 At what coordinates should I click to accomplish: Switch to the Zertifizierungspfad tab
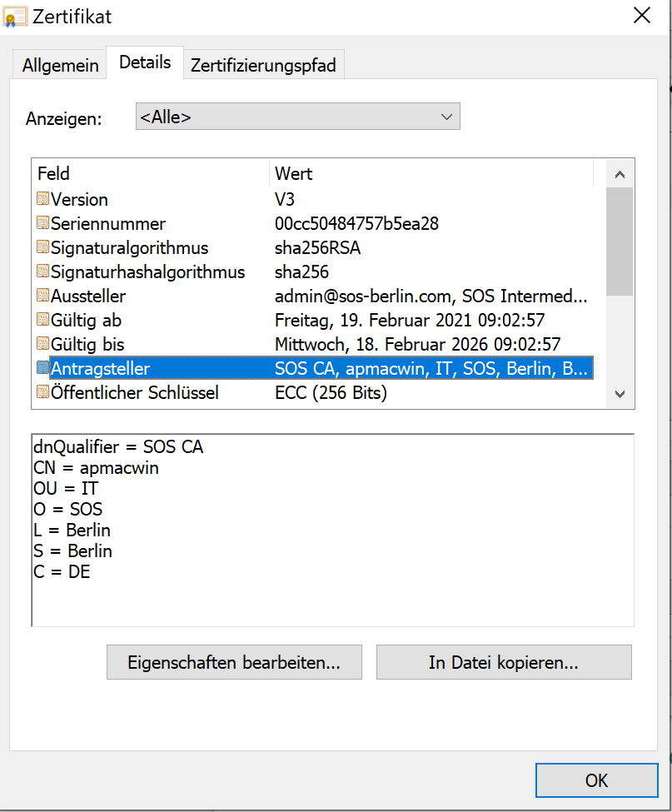(263, 65)
